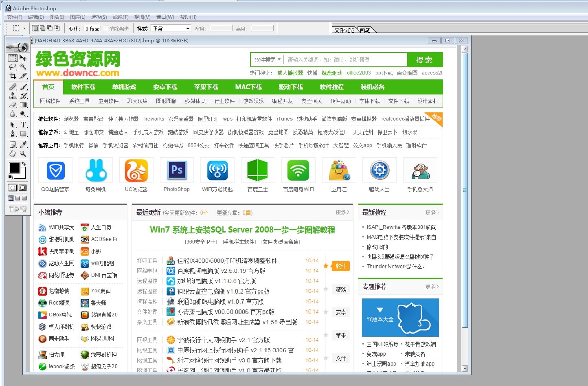The height and width of the screenshot is (386, 588).
Task: Select the Lasso tool
Action: click(x=14, y=67)
